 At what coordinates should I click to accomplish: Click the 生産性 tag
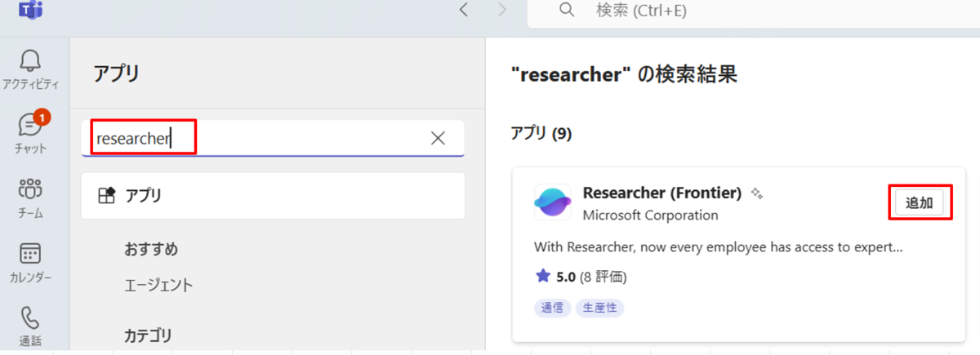click(600, 308)
